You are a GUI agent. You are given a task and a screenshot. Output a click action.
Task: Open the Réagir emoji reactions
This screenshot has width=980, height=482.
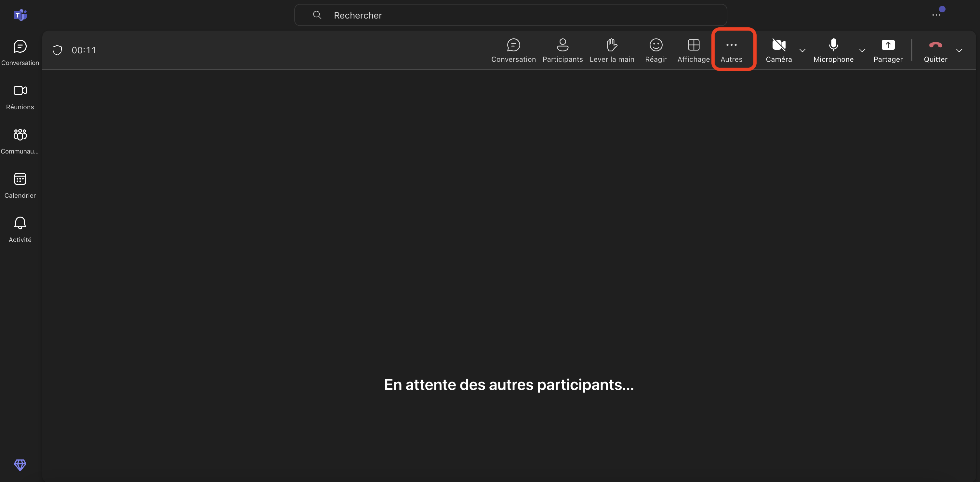656,50
